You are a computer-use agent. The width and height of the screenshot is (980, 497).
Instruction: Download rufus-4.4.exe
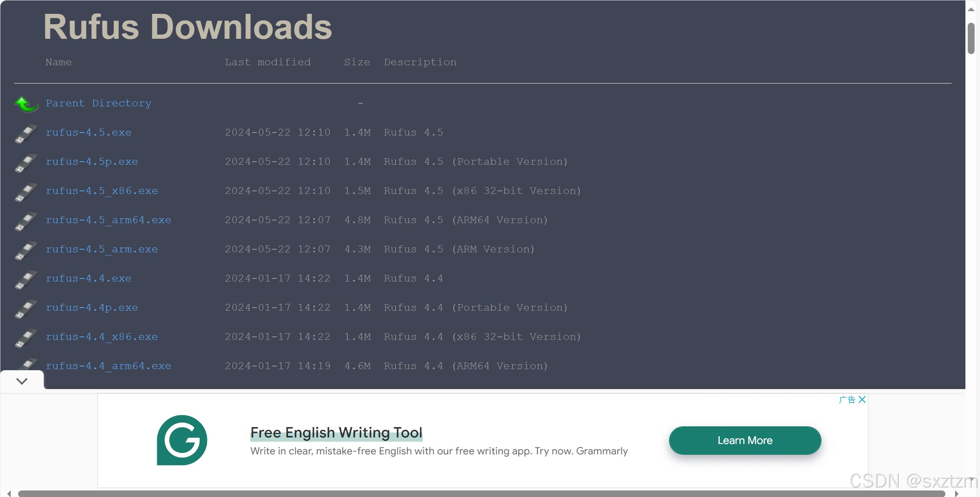coord(89,278)
